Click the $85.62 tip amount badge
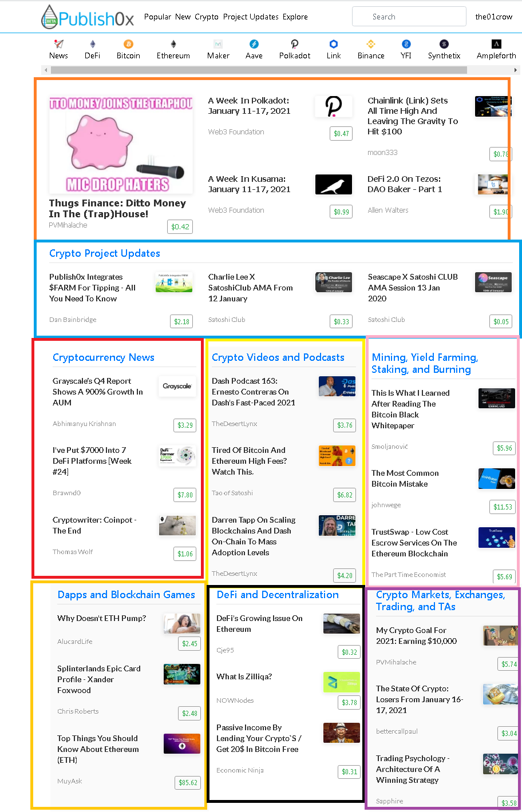522x812 pixels. 188,783
